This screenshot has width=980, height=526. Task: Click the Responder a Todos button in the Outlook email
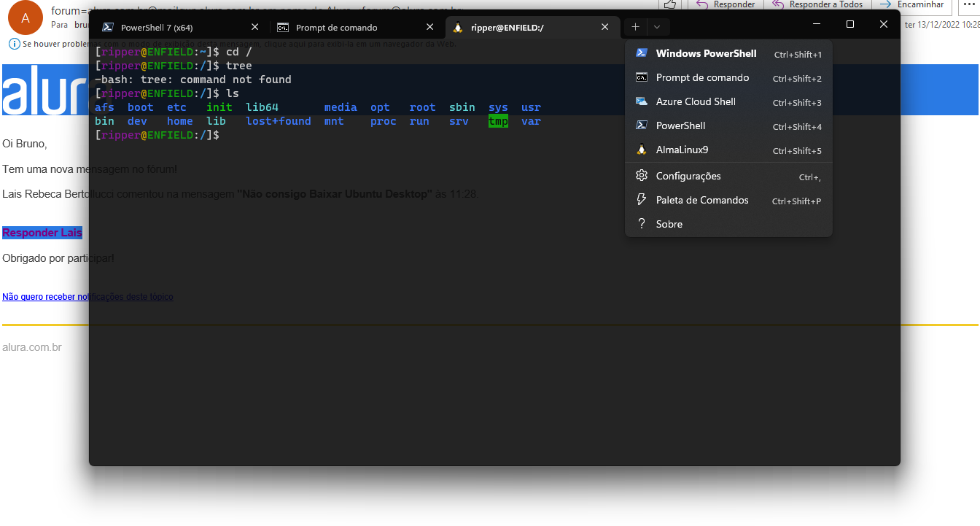(817, 4)
